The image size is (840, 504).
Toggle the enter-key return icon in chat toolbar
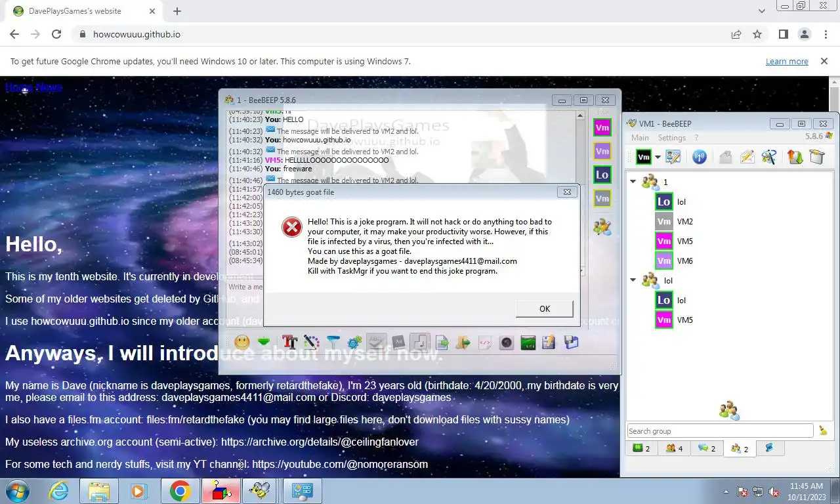click(420, 342)
